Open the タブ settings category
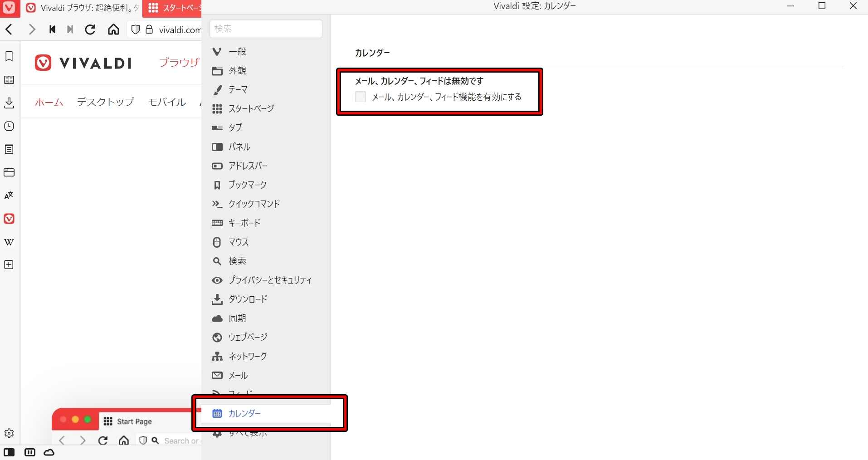Image resolution: width=868 pixels, height=460 pixels. tap(266, 128)
